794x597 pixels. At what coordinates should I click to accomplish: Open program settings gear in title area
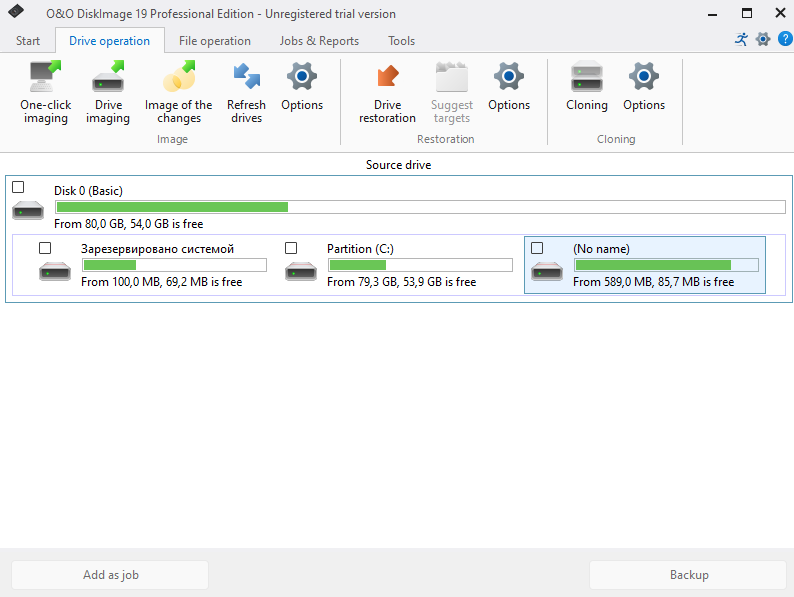pos(763,39)
